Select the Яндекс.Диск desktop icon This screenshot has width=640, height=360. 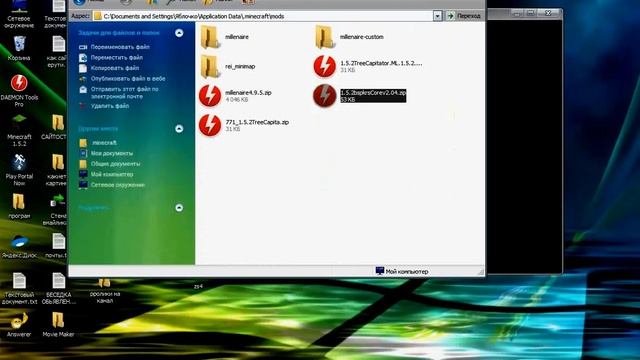(19, 246)
